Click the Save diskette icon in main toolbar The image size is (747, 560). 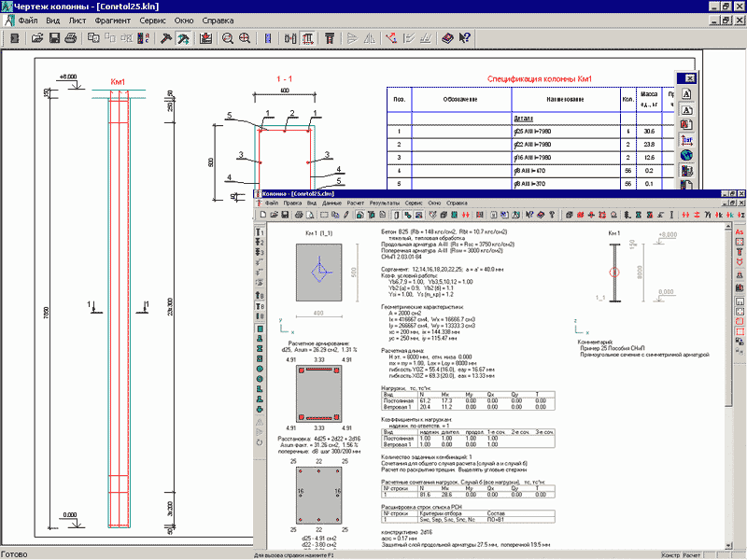(54, 38)
